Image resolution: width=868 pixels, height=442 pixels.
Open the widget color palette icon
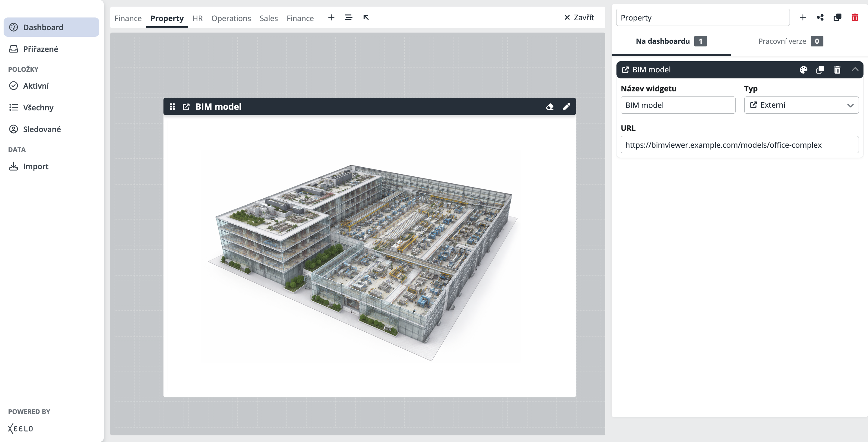[x=803, y=70]
